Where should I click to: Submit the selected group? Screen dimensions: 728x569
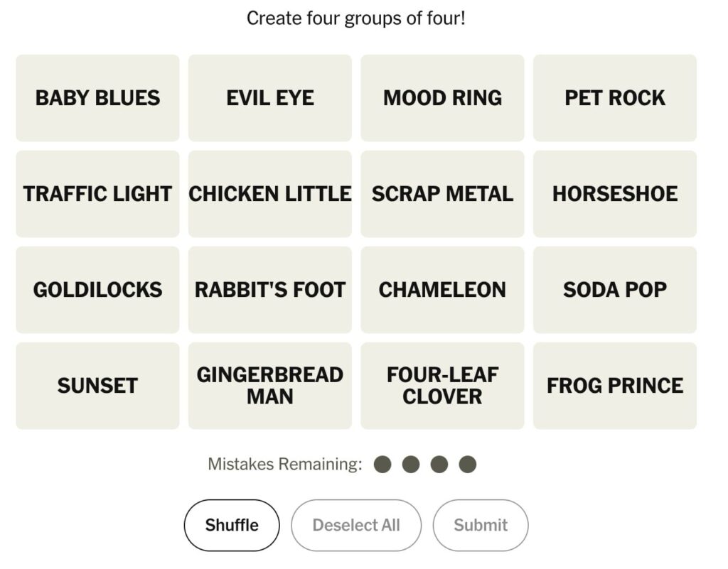481,526
